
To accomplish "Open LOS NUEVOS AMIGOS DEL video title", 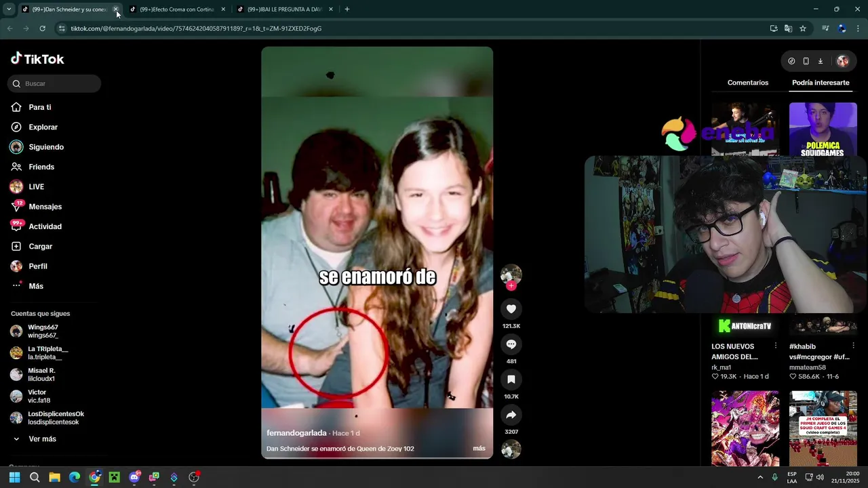I will coord(734,352).
